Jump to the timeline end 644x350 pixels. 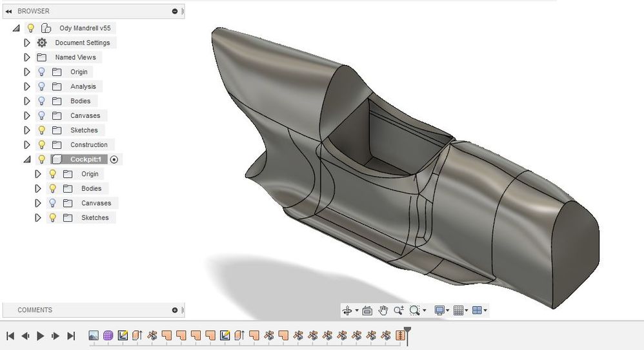[x=70, y=336]
